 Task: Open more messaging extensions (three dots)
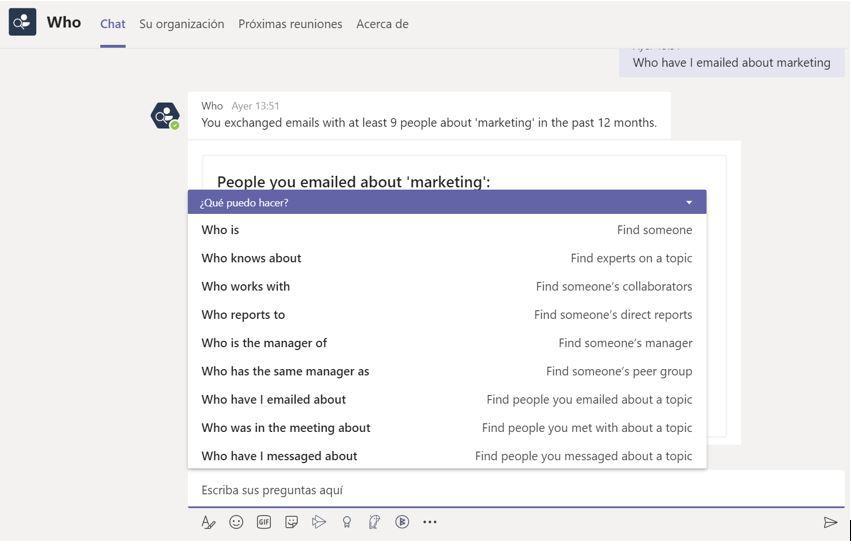pos(430,522)
